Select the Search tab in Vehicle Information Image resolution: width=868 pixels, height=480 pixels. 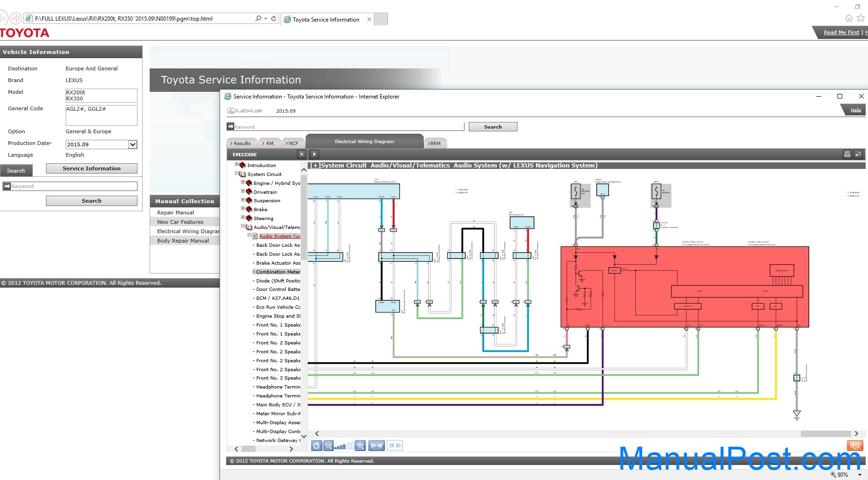[16, 171]
